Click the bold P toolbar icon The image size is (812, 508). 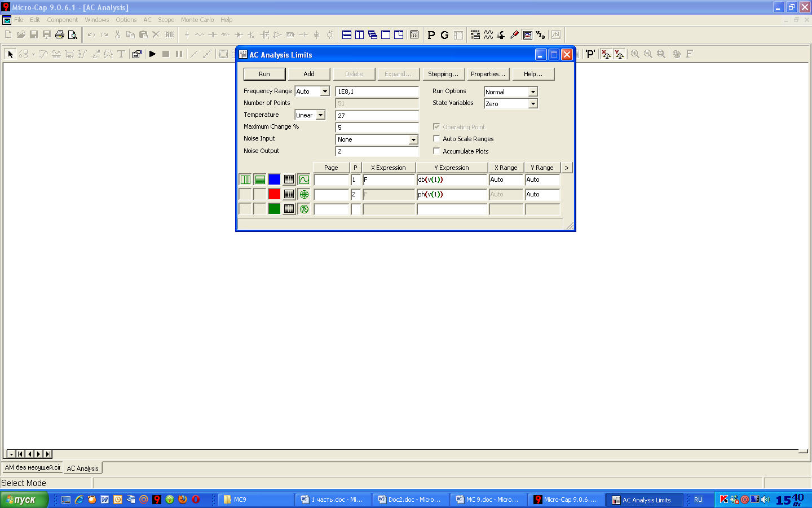431,35
